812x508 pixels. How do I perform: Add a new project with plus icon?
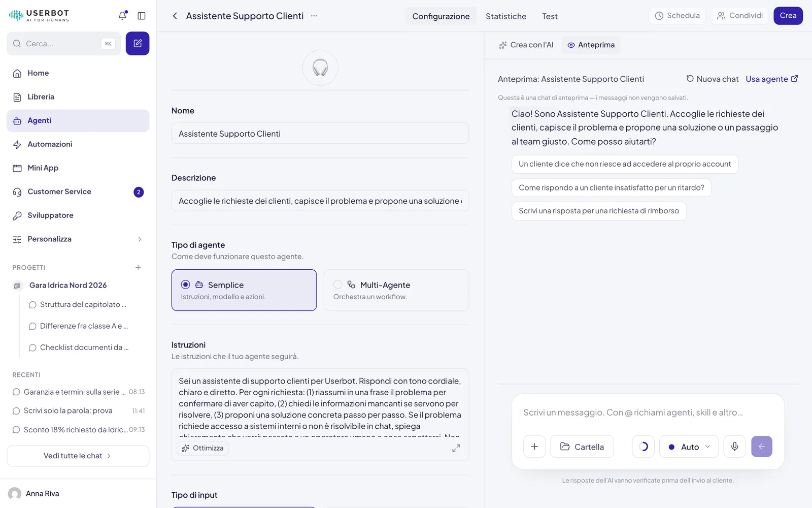[x=138, y=268]
